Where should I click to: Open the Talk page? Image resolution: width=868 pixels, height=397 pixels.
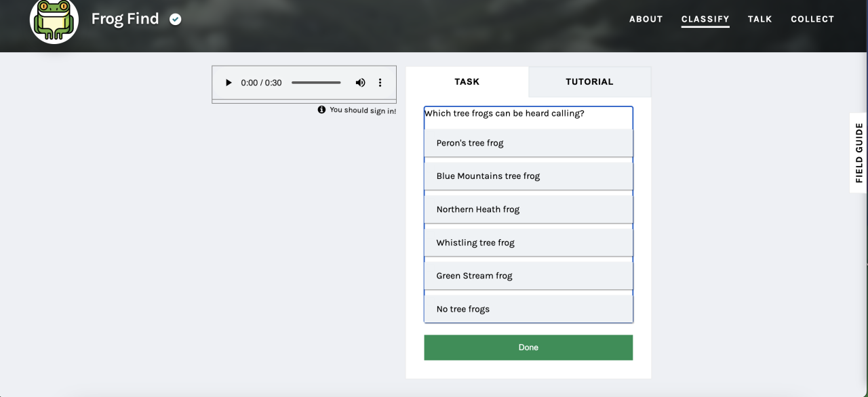(x=759, y=19)
